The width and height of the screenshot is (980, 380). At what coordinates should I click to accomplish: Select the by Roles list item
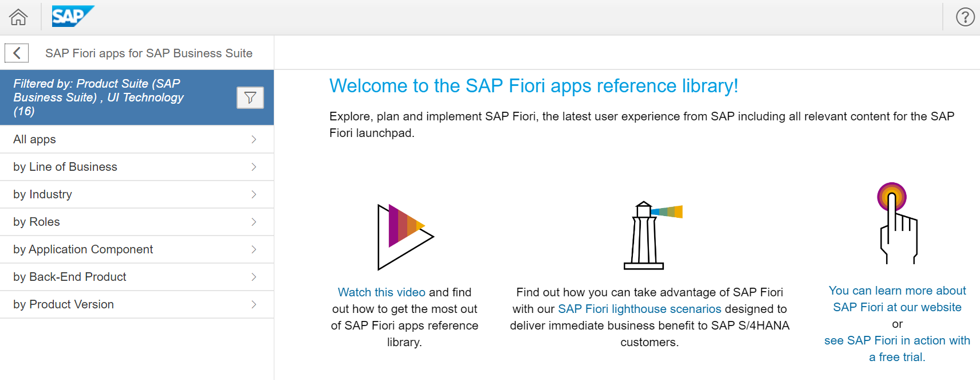point(37,222)
